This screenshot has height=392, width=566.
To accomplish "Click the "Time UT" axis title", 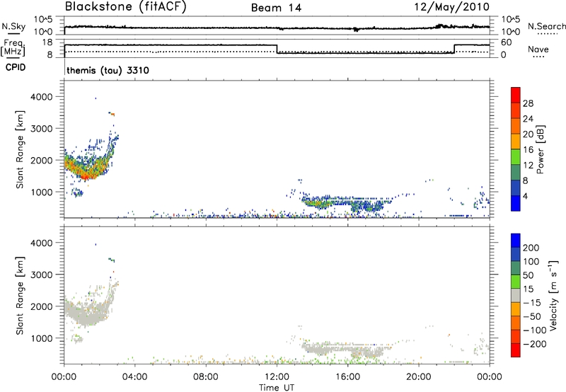I will (277, 387).
